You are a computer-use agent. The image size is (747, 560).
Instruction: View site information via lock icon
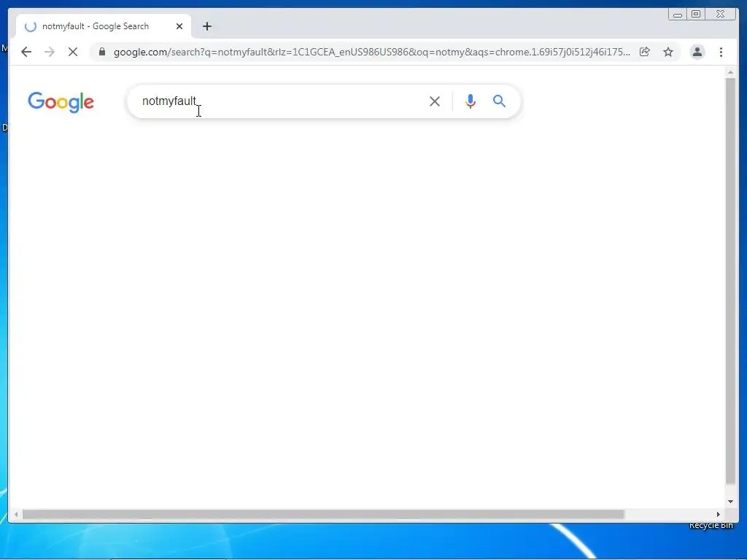[x=101, y=52]
